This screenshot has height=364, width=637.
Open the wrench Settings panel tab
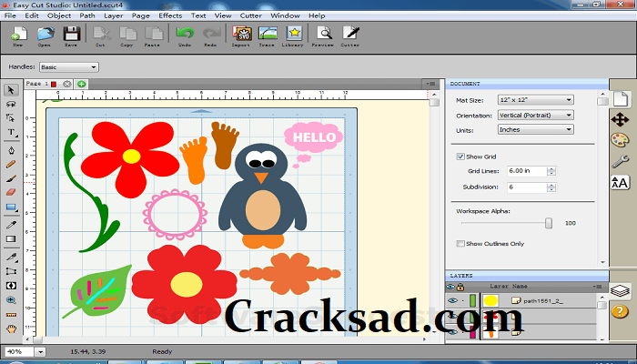coord(621,161)
